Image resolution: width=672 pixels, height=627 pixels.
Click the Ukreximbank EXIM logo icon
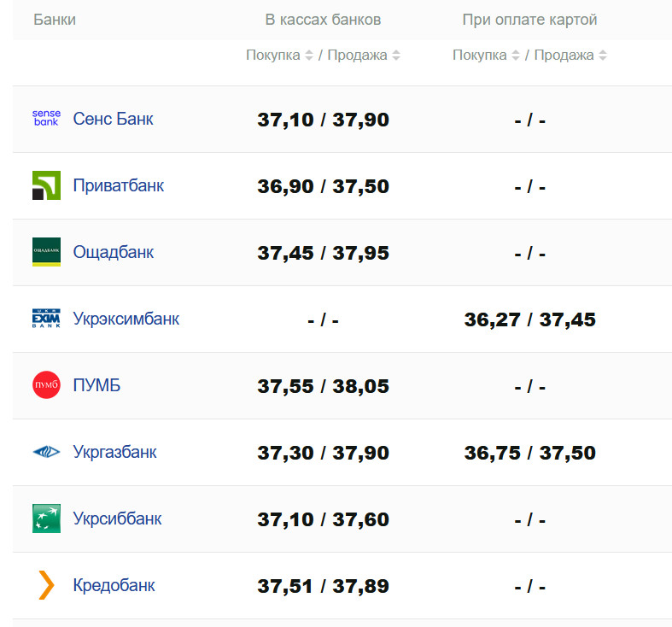[x=46, y=319]
